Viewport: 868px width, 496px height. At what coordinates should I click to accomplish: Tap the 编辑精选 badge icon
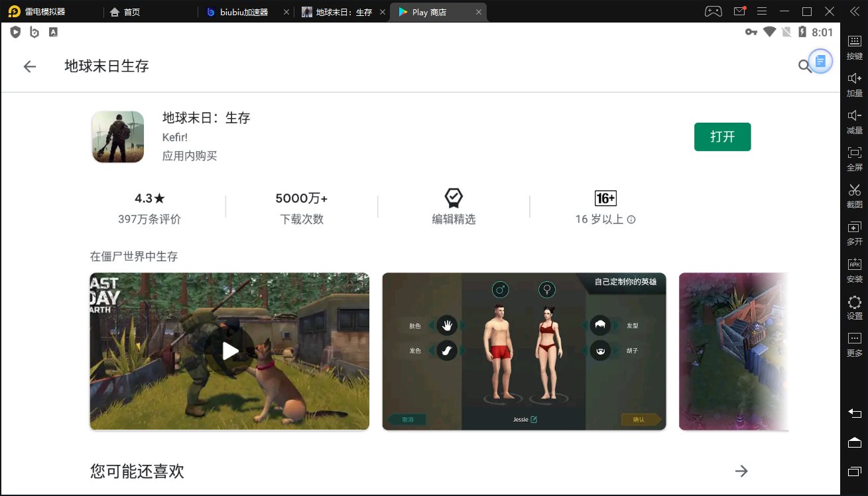click(x=454, y=198)
